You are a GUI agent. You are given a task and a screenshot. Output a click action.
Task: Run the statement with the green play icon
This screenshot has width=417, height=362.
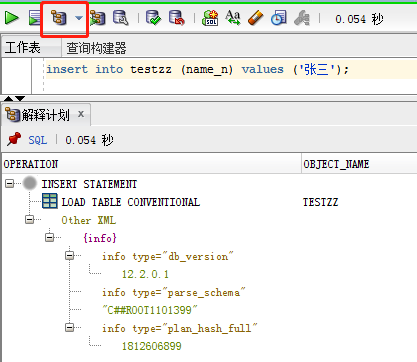[x=12, y=18]
